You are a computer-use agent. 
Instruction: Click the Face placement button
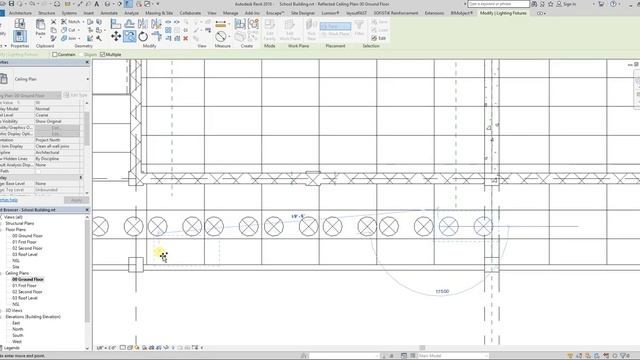(336, 26)
